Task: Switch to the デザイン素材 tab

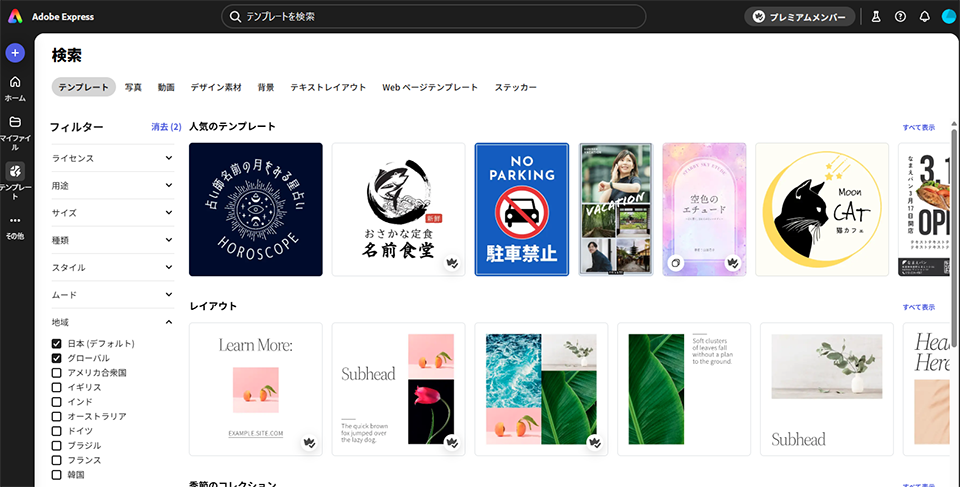Action: coord(216,88)
